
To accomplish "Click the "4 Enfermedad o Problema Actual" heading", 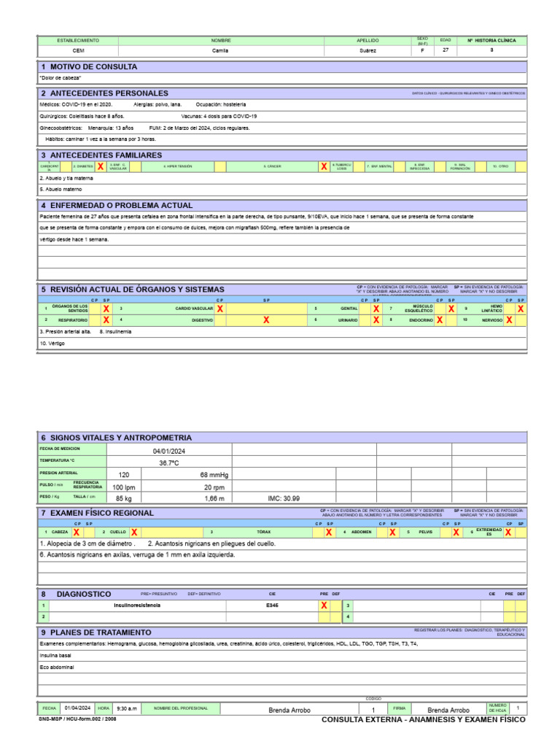I will 117,205.
